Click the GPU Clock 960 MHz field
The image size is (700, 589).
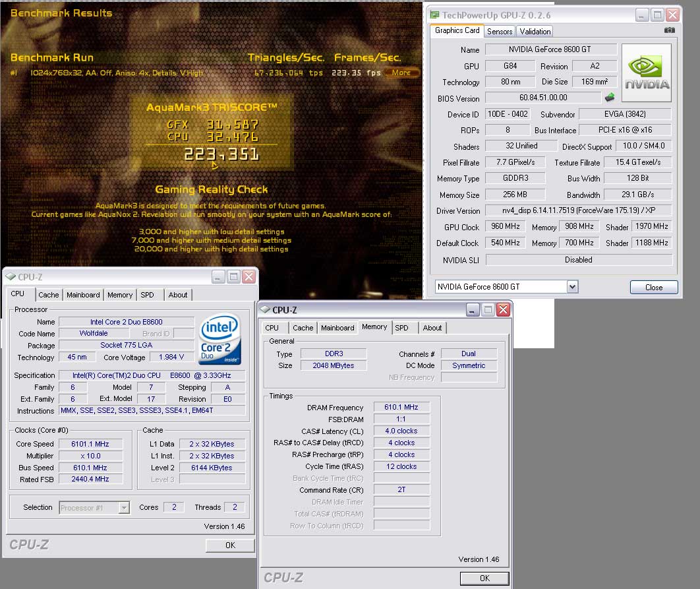506,227
